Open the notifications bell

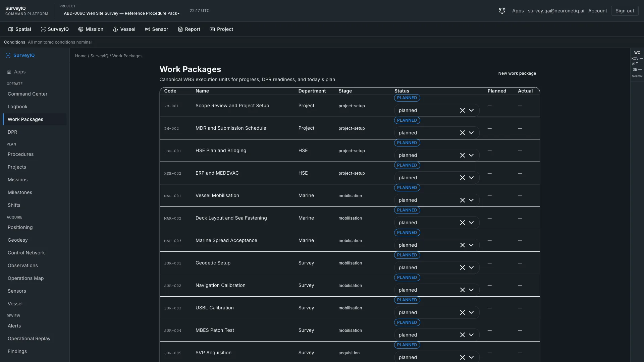coord(502,11)
